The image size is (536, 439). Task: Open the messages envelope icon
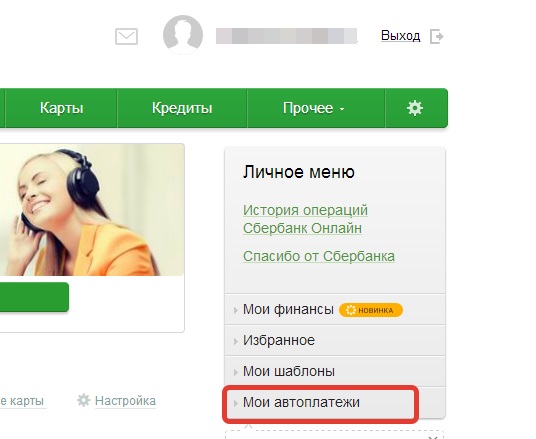pos(126,36)
